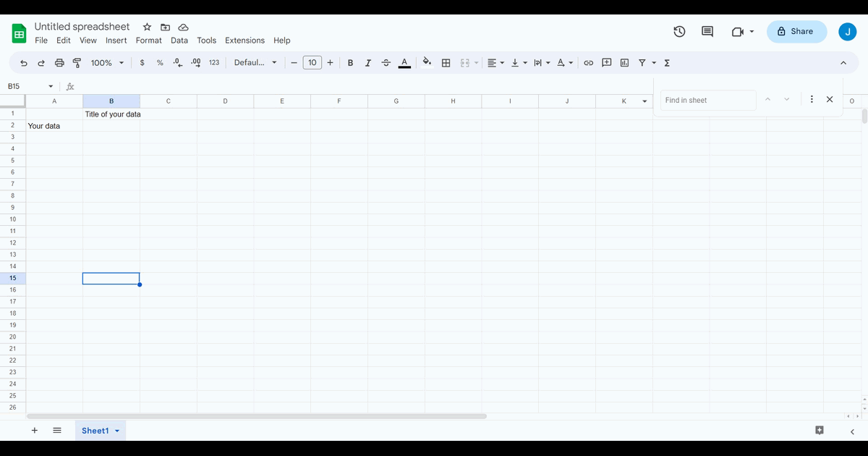The width and height of the screenshot is (868, 456).
Task: Open version history clock icon
Action: tap(679, 31)
